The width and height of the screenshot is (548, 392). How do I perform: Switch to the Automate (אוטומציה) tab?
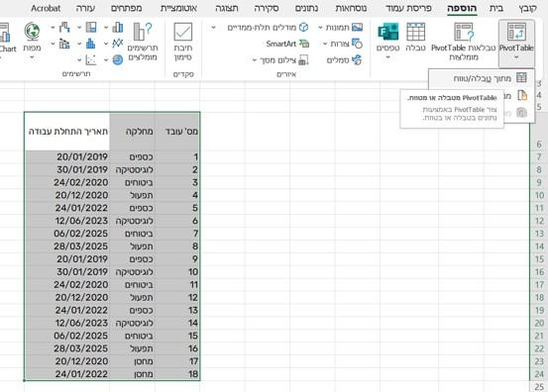click(178, 8)
